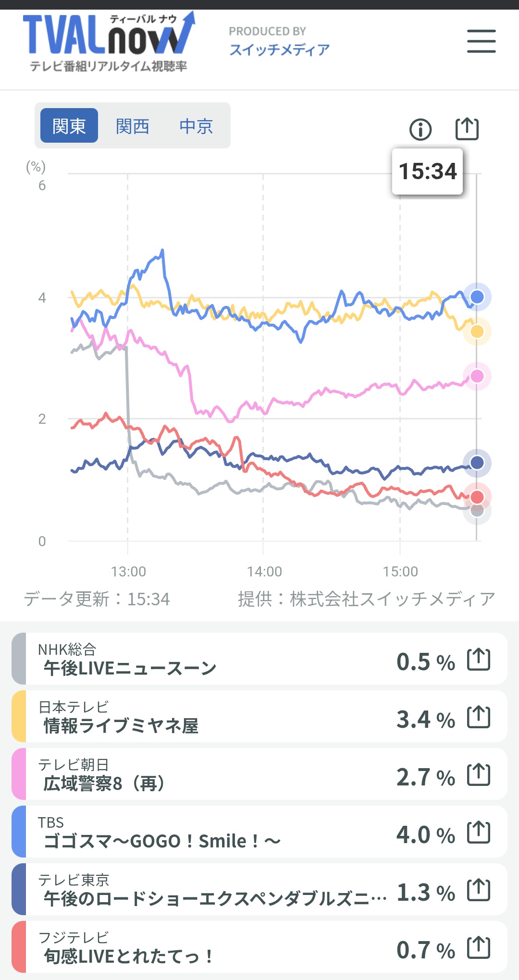The height and width of the screenshot is (980, 519).
Task: Click the pink テレビ朝日 chart data point
Action: (x=477, y=376)
